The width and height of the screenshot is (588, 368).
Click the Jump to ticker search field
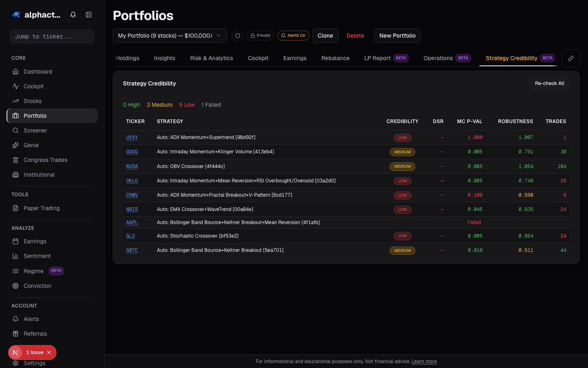(x=52, y=36)
